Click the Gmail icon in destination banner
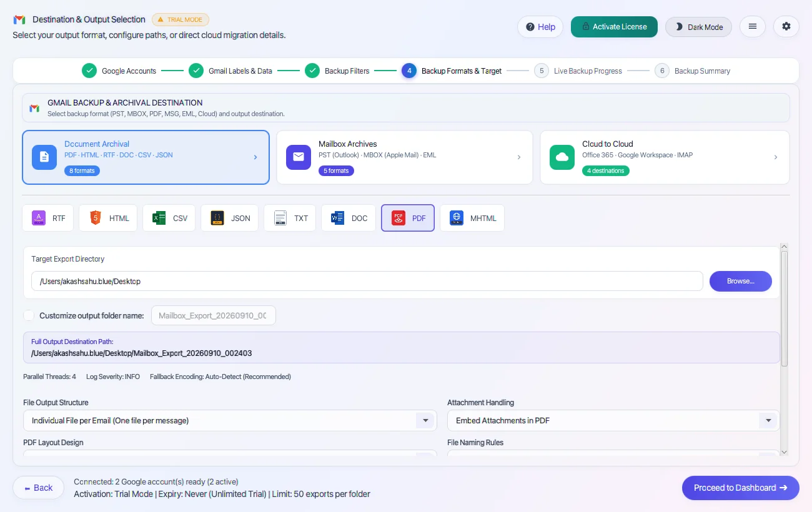This screenshot has height=512, width=812. pos(34,108)
